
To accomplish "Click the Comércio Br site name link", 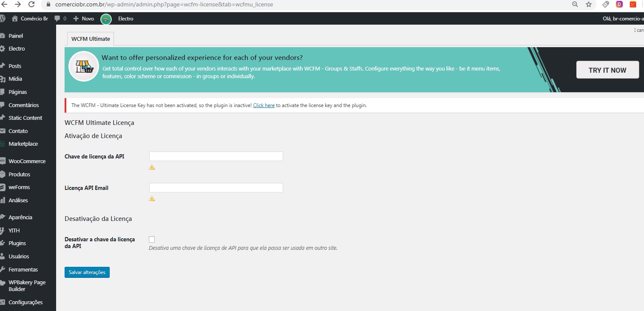I will (x=34, y=19).
